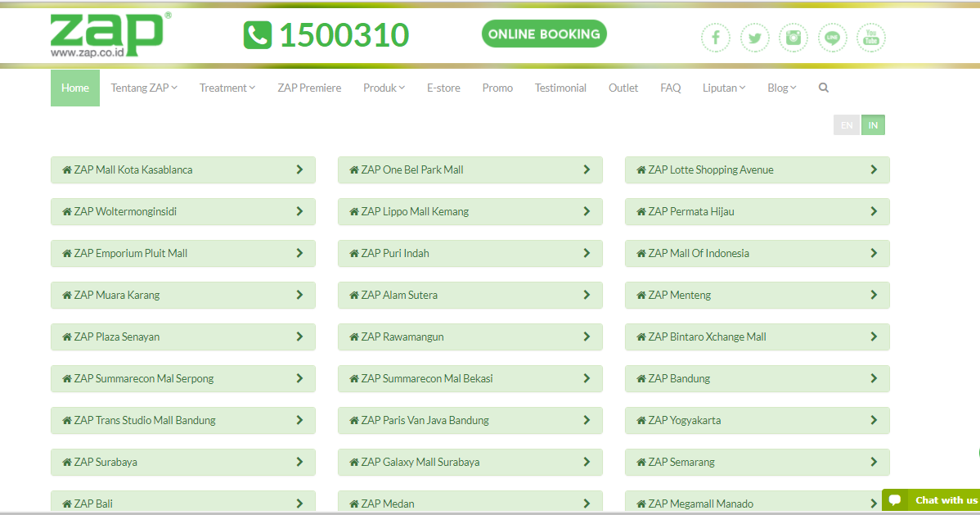Open the Testimonial menu item
Screen dimensions: 980x515
(560, 88)
